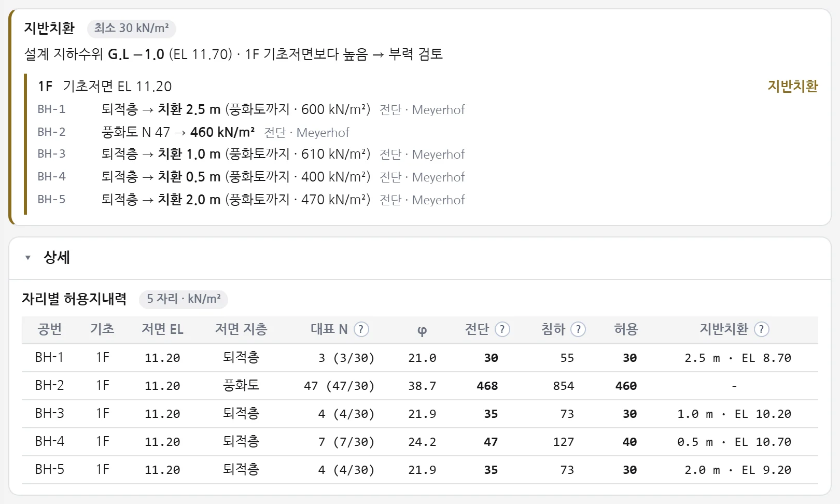Select BH-5 cell in the table
The height and width of the screenshot is (504, 840).
pyautogui.click(x=49, y=469)
